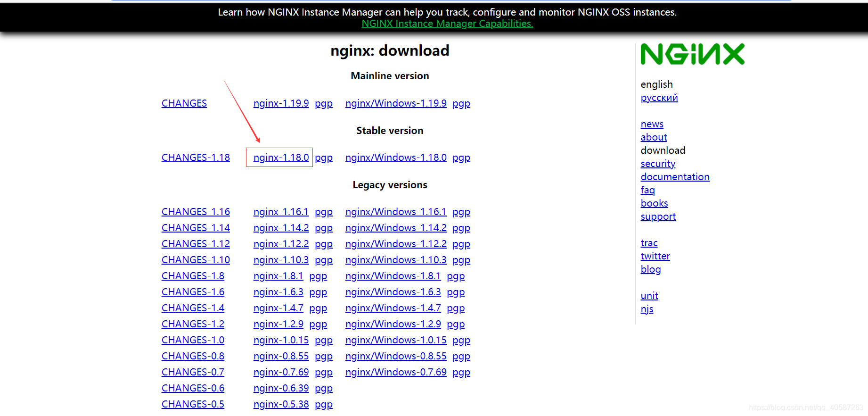
Task: Download nginx-1.8.1 source
Action: [x=278, y=276]
